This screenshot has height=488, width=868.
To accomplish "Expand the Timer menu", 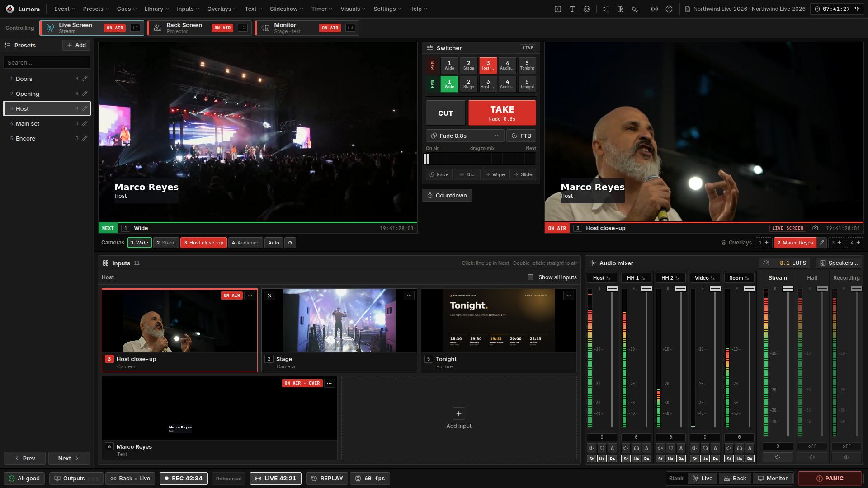I will pyautogui.click(x=322, y=9).
